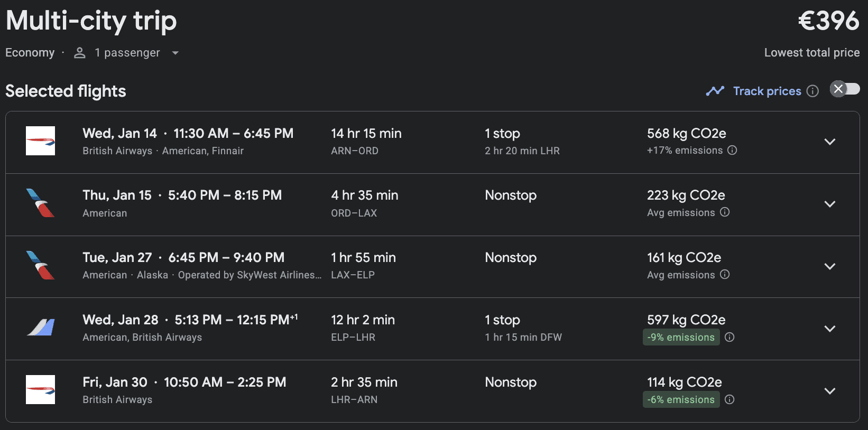The image size is (868, 430).
Task: Expand the ELP–LHR flight details
Action: [830, 329]
